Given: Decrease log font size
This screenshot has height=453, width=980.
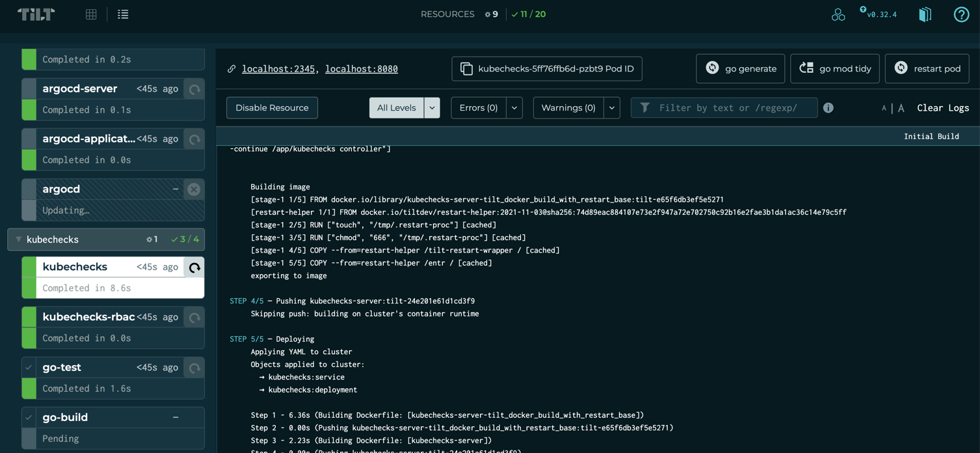Looking at the screenshot, I should tap(884, 108).
